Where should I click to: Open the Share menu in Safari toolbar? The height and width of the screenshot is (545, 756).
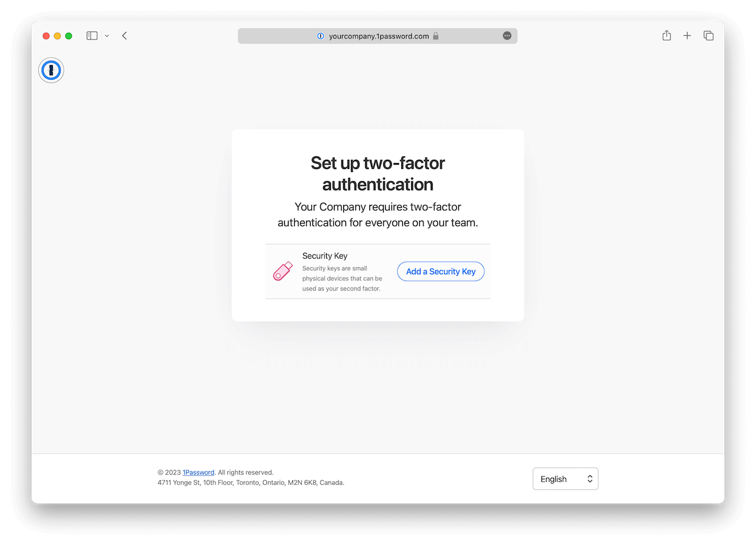[666, 35]
